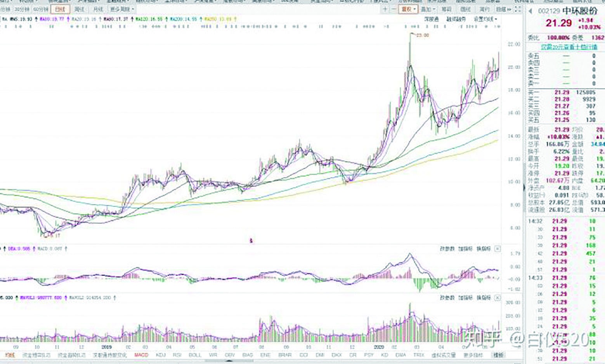
Task: Zoom in the chart with plus icon
Action: coord(385,9)
